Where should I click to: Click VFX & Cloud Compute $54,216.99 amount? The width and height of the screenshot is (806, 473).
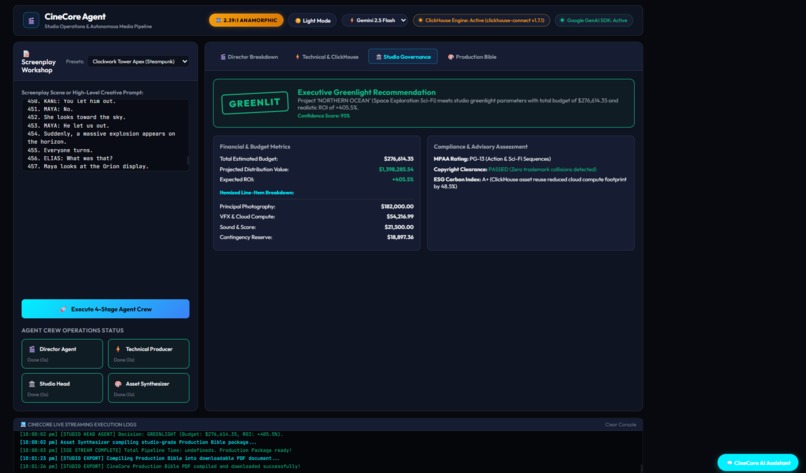coord(400,217)
